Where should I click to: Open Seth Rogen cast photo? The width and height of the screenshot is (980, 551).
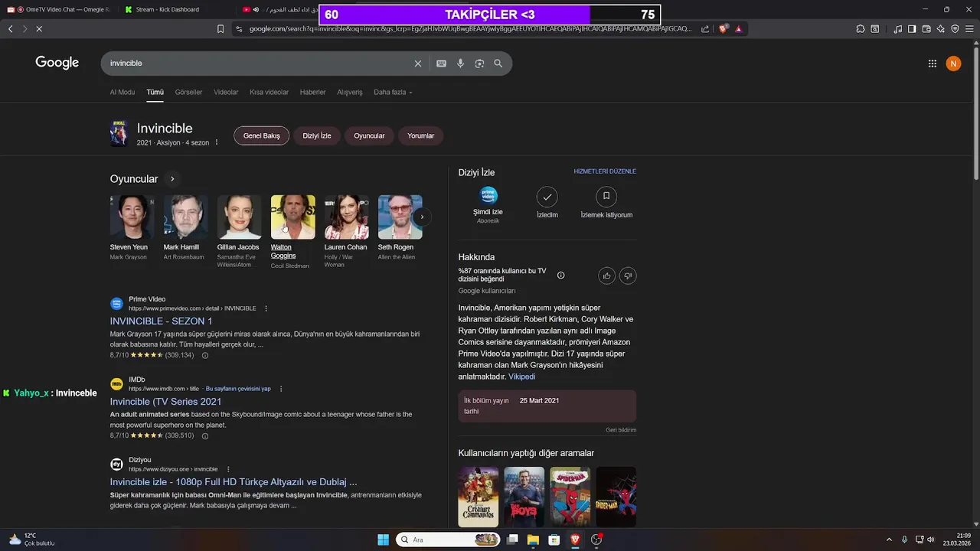pyautogui.click(x=400, y=217)
